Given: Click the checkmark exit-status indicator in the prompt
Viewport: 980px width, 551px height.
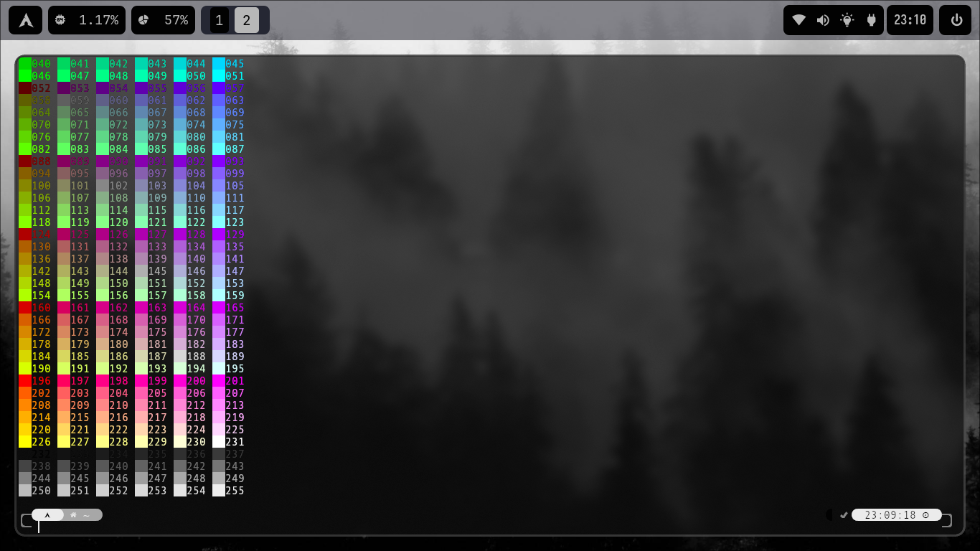Looking at the screenshot, I should 844,514.
